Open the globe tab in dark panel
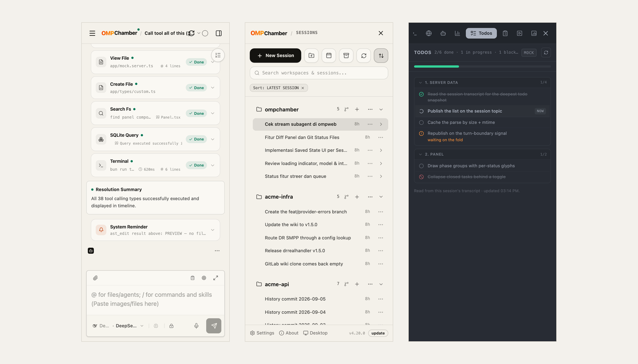Image resolution: width=638 pixels, height=364 pixels. point(429,33)
